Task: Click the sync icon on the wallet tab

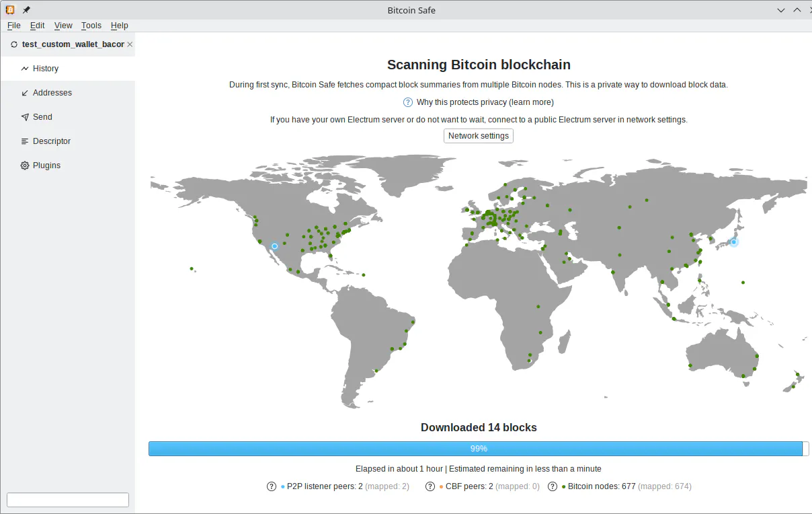Action: 14,44
